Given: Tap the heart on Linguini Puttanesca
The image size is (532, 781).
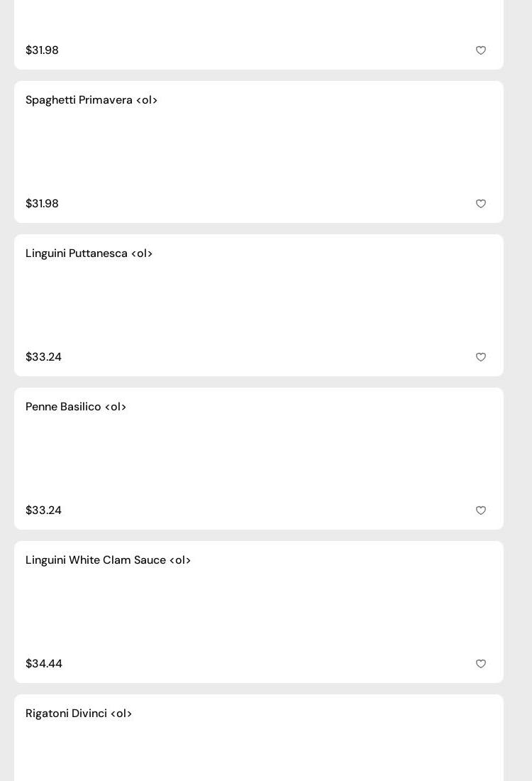Looking at the screenshot, I should click(x=481, y=357).
